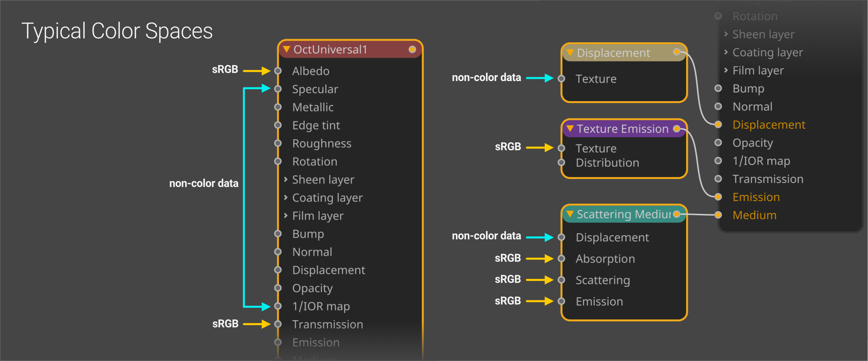Click the Albedo input pin on OctUniversal1
Screen dimensions: 868x361
(x=278, y=71)
